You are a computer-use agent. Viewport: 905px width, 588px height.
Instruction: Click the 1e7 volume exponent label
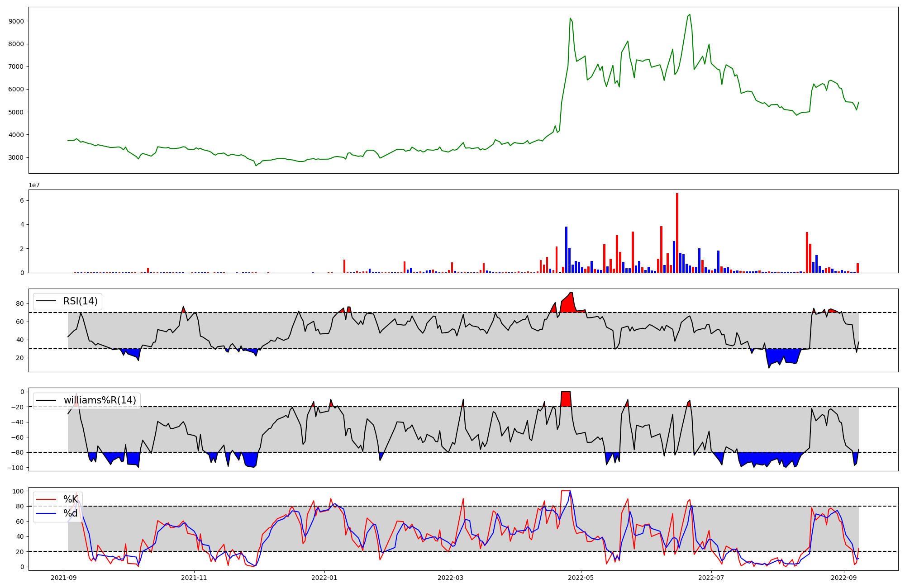click(x=34, y=185)
